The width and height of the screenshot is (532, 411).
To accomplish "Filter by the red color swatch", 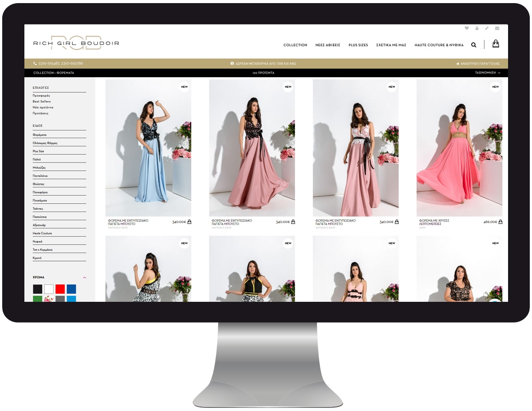I will click(60, 289).
